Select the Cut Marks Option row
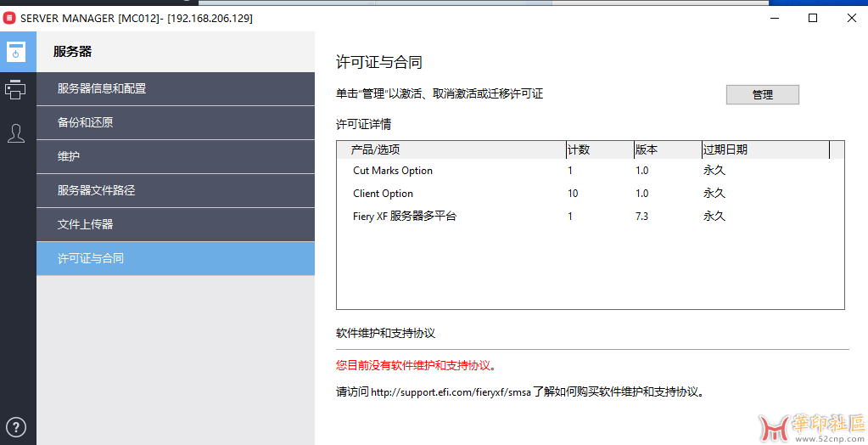The width and height of the screenshot is (868, 445). coord(590,171)
